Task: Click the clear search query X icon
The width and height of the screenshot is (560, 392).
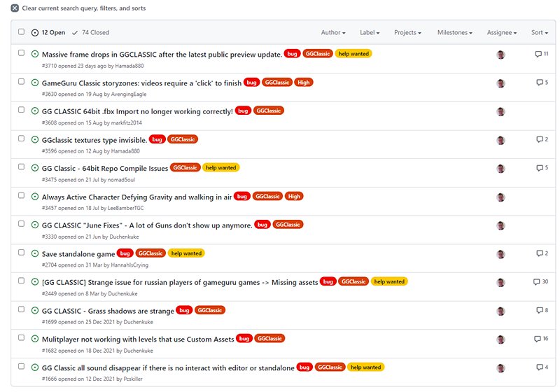Action: pyautogui.click(x=15, y=8)
